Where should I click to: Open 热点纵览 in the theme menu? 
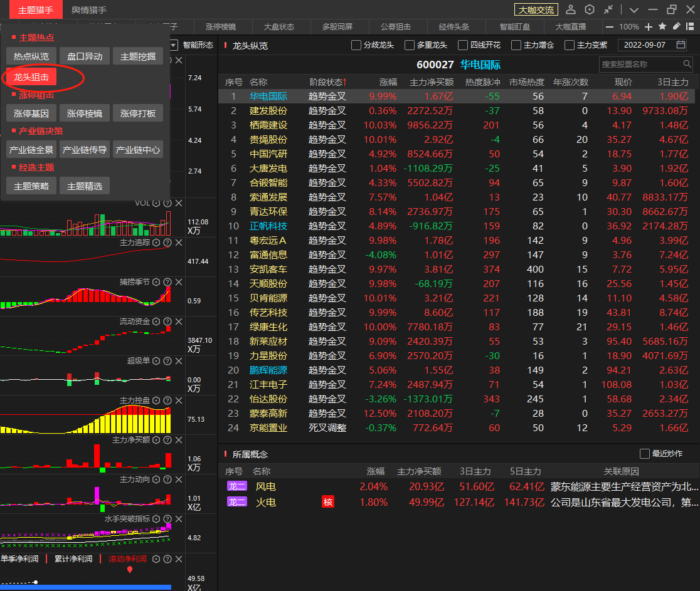(x=31, y=56)
